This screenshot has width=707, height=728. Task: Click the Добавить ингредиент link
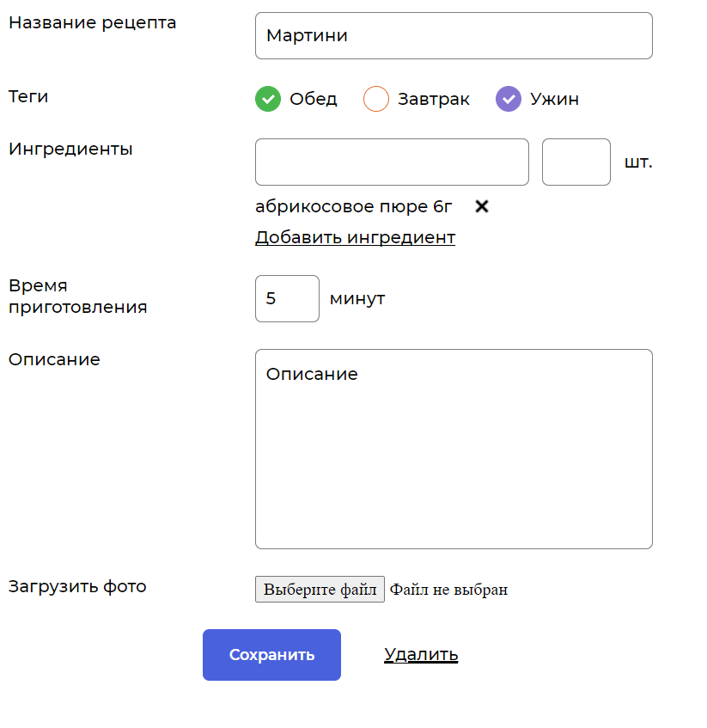pos(355,237)
